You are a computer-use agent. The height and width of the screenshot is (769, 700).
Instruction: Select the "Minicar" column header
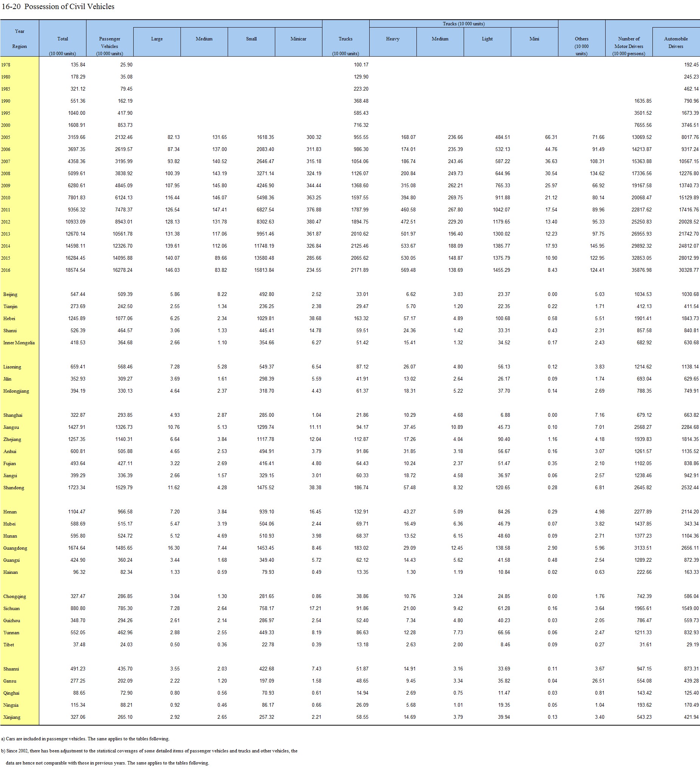tap(298, 39)
